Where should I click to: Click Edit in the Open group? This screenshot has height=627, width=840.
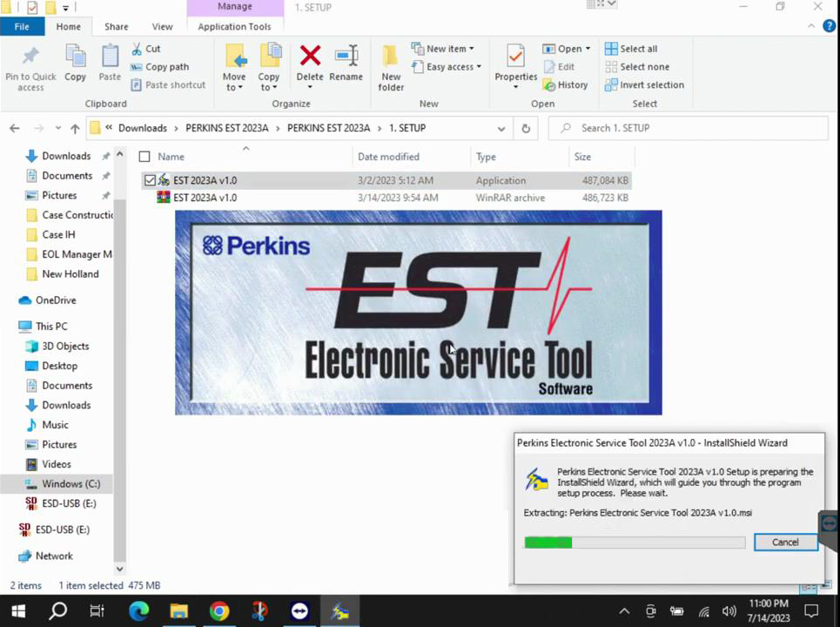click(559, 67)
